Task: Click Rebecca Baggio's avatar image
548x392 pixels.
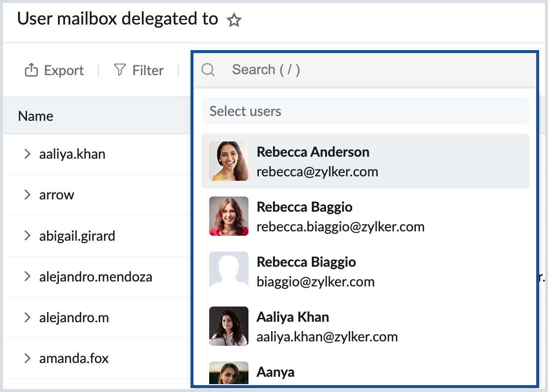Action: [228, 216]
